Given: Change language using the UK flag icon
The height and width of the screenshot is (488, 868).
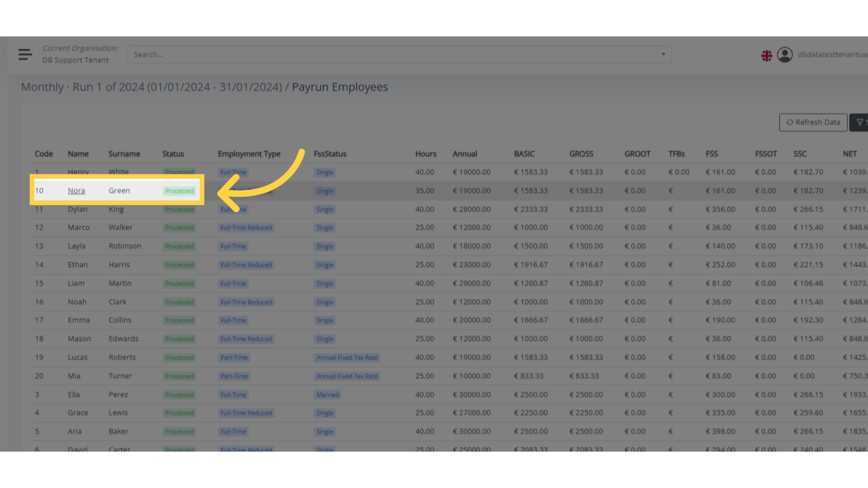Looking at the screenshot, I should [766, 55].
